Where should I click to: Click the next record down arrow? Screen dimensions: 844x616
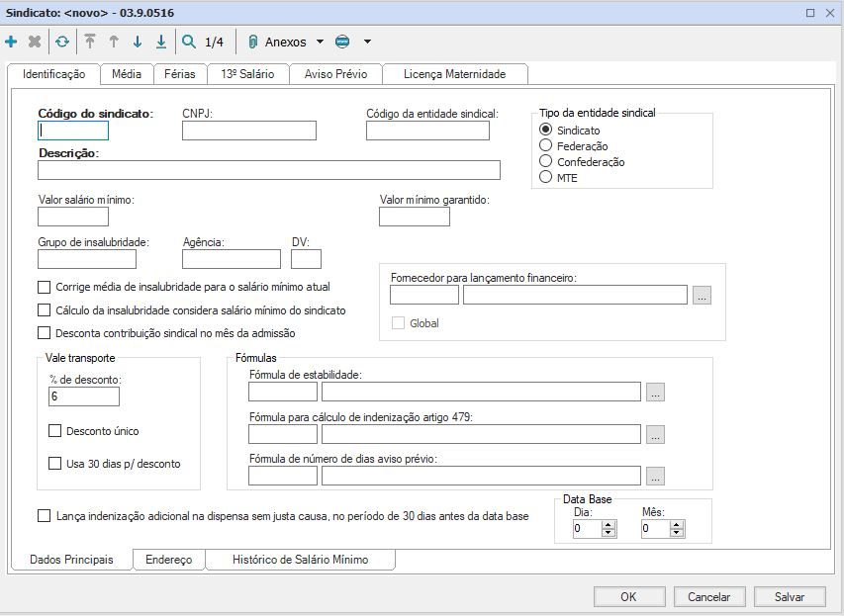pyautogui.click(x=138, y=43)
